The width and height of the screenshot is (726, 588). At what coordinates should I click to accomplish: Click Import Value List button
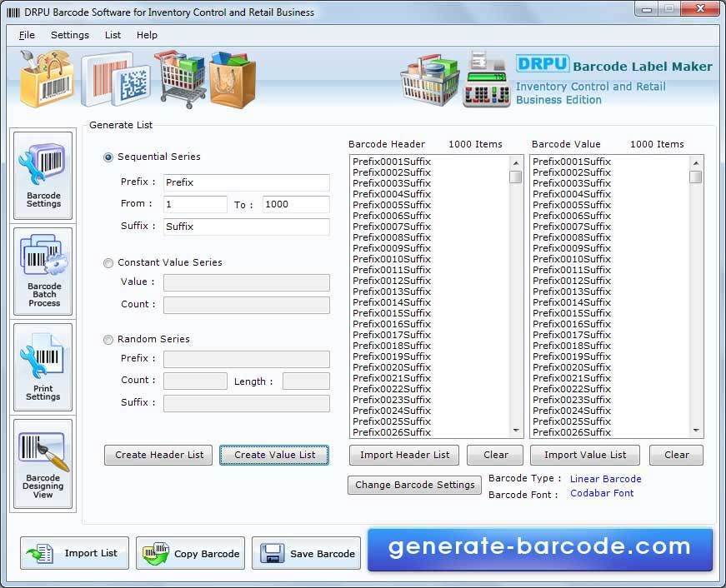pyautogui.click(x=585, y=455)
